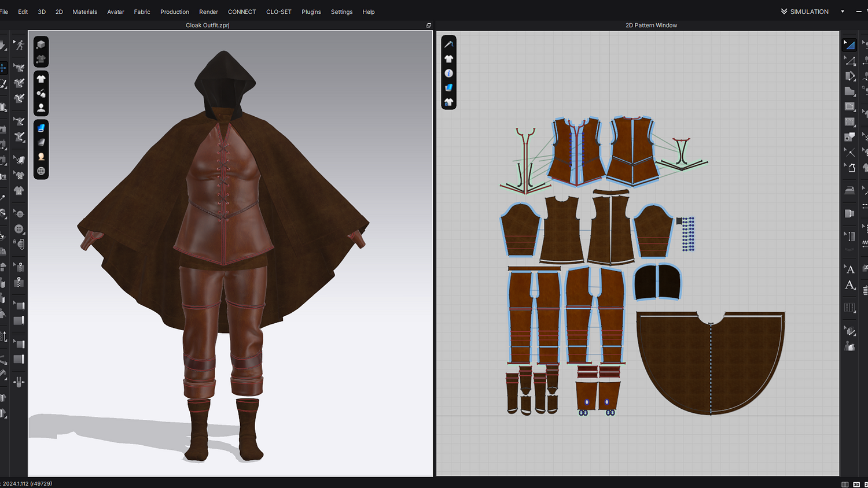Open the Fabric menu

142,12
